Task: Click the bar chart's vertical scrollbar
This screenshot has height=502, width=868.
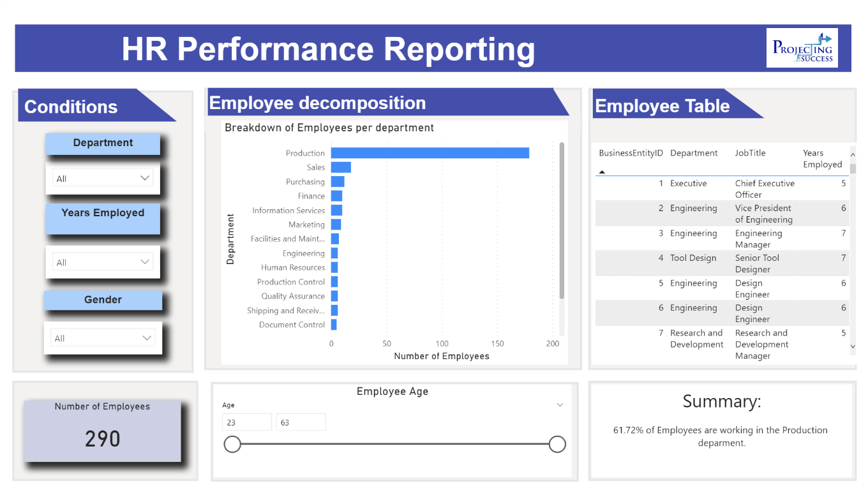Action: (562, 220)
